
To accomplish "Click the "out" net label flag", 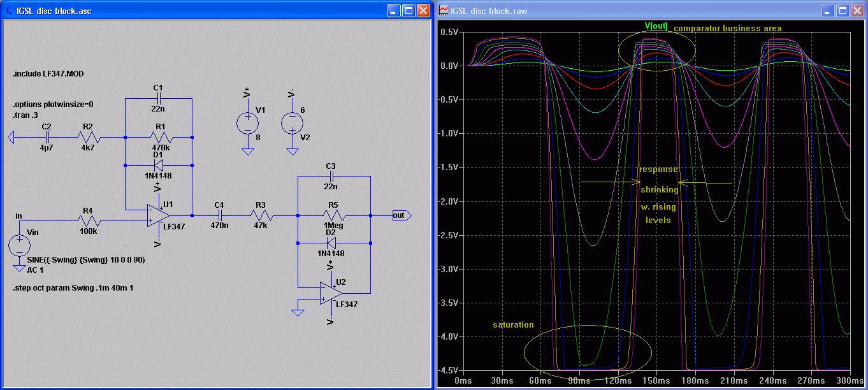I will pos(401,215).
